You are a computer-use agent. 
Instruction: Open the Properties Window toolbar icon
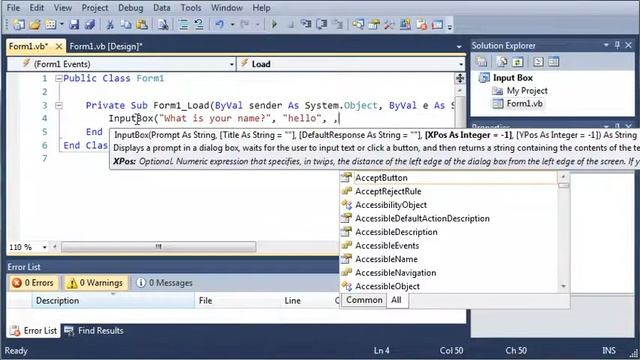pyautogui.click(x=374, y=24)
